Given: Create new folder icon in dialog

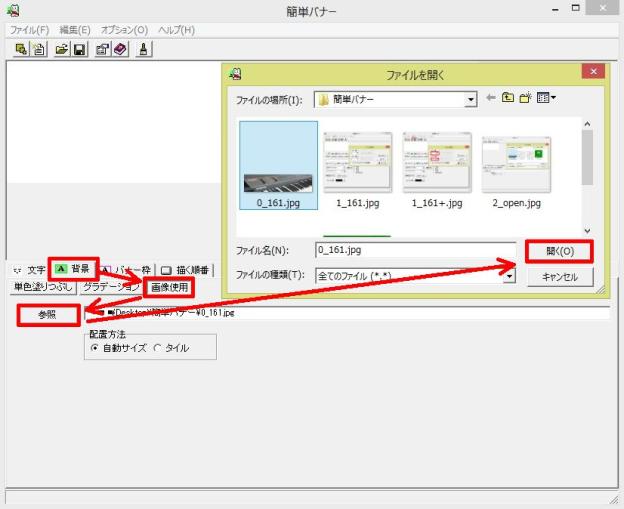Looking at the screenshot, I should [525, 98].
